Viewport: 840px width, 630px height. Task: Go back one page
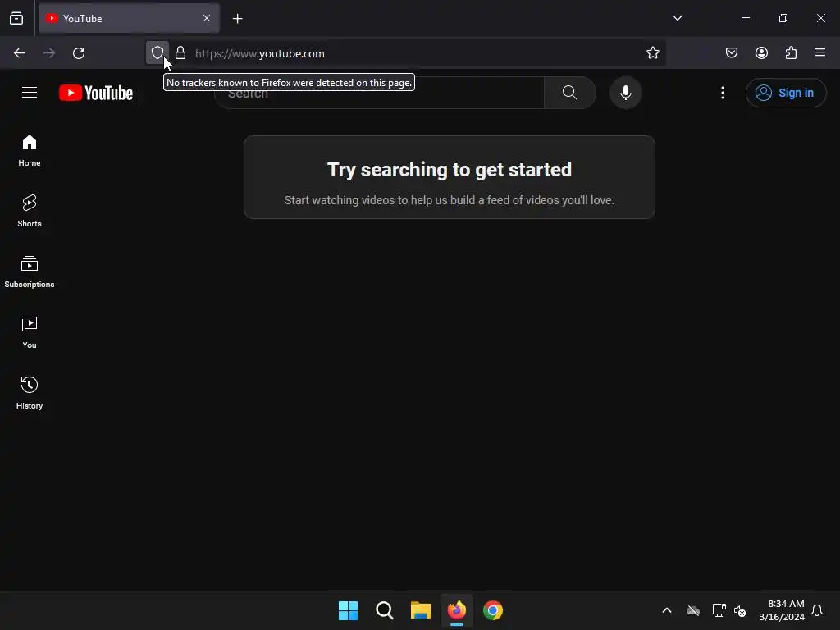(x=20, y=53)
